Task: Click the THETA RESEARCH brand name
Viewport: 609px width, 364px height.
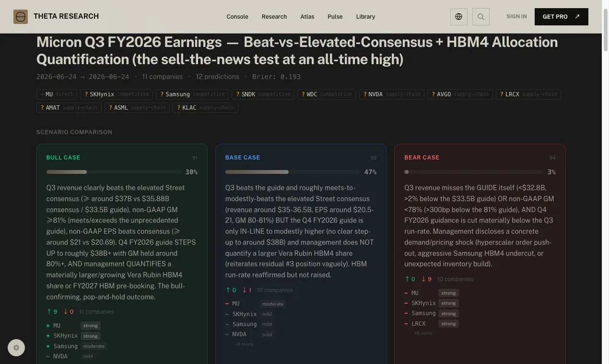Action: [66, 16]
